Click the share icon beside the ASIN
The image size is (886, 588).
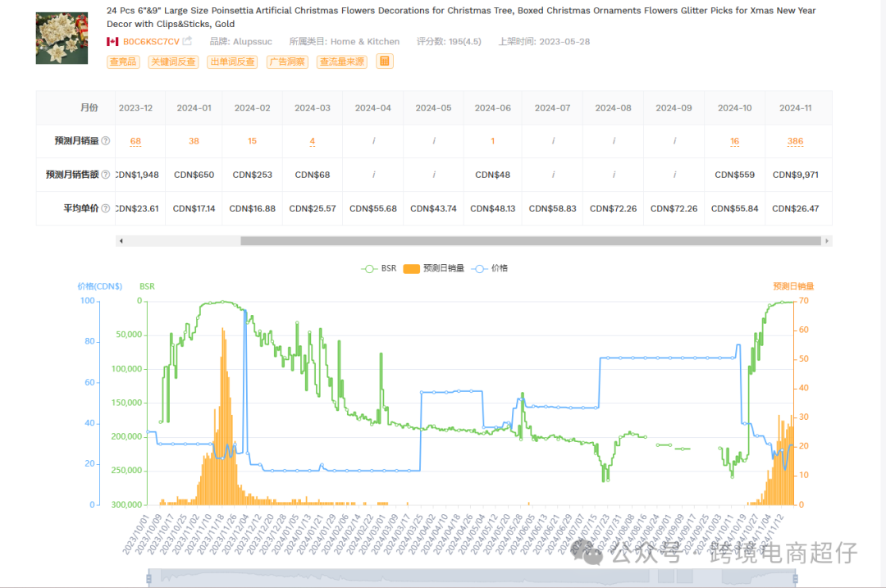(x=188, y=42)
